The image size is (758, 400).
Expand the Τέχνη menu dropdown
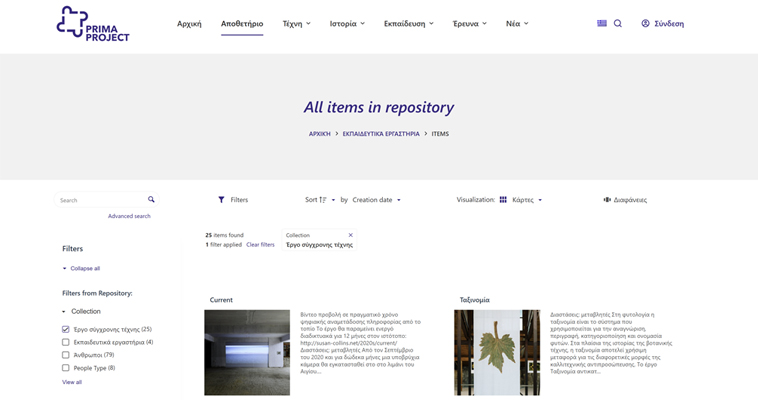click(296, 24)
